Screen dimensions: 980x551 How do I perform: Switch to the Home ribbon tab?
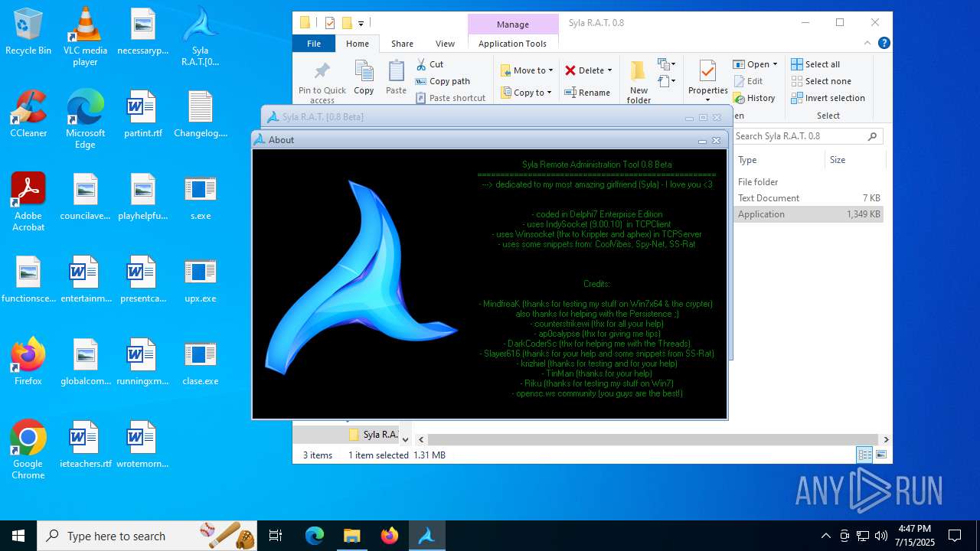(357, 44)
